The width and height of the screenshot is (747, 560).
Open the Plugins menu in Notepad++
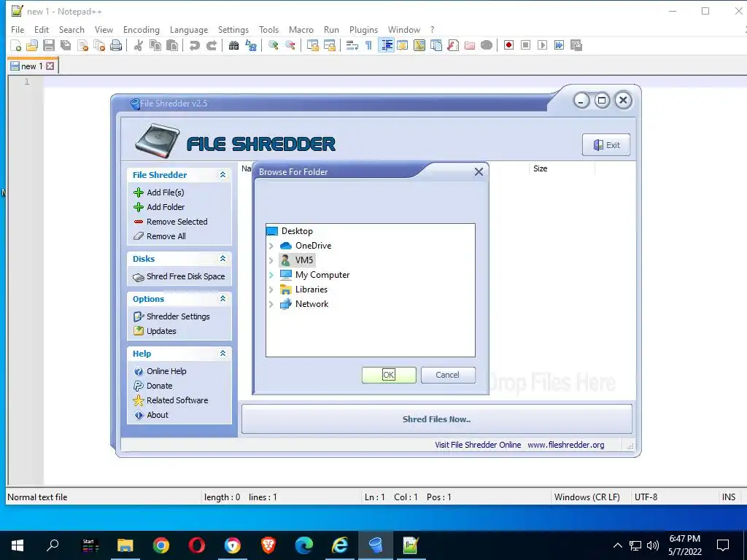(x=363, y=29)
